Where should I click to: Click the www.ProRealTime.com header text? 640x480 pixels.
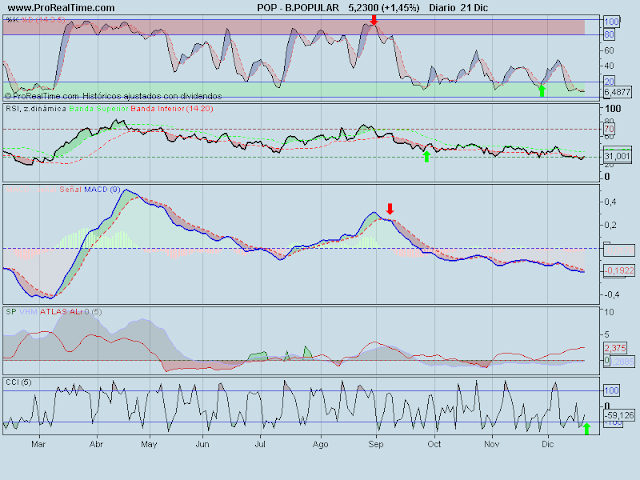[61, 8]
